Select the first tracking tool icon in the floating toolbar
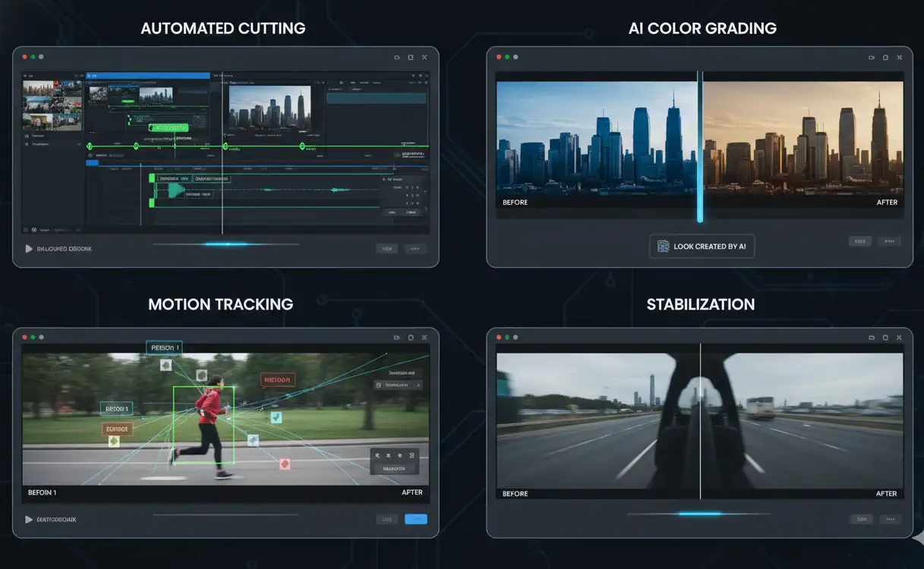Screen dimensions: 924x569 click(x=377, y=455)
